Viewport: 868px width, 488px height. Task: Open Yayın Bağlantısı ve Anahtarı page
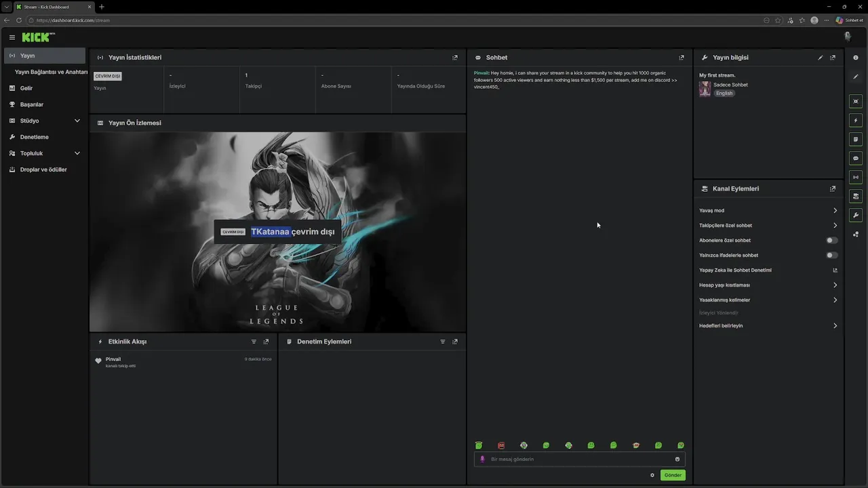click(x=51, y=72)
